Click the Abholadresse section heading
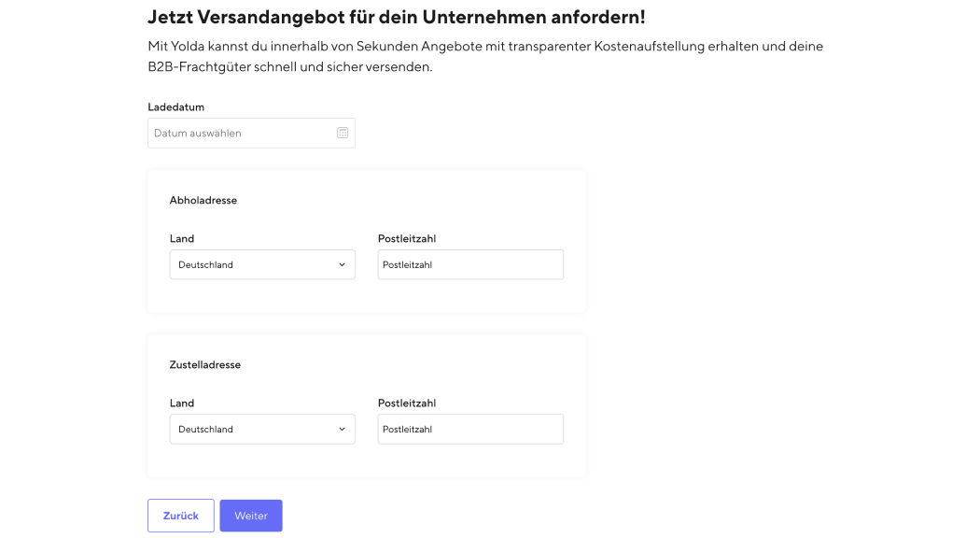Viewport: 980px width, 538px height. coord(203,200)
